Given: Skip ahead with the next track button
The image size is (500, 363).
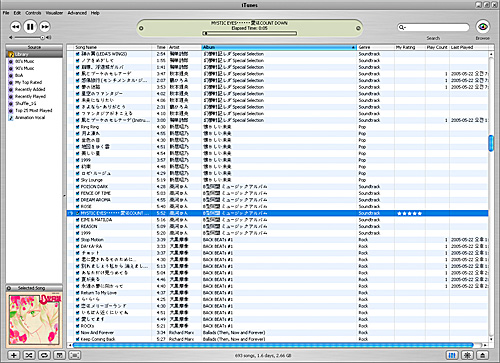Looking at the screenshot, I should [45, 26].
